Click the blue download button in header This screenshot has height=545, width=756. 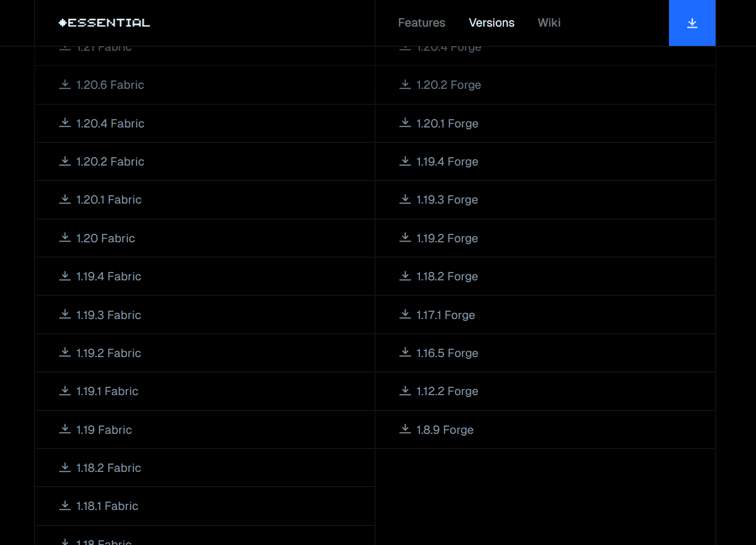692,23
